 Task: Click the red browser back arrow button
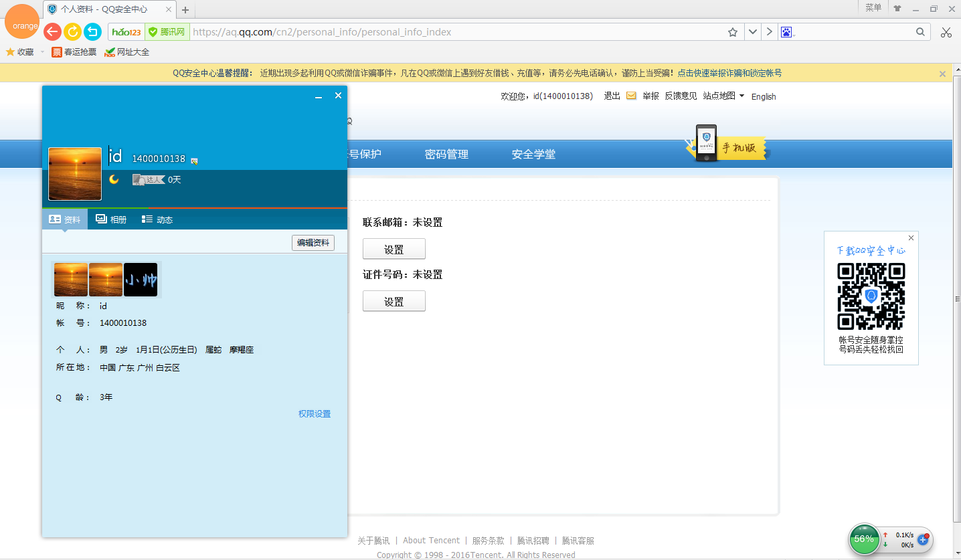52,31
